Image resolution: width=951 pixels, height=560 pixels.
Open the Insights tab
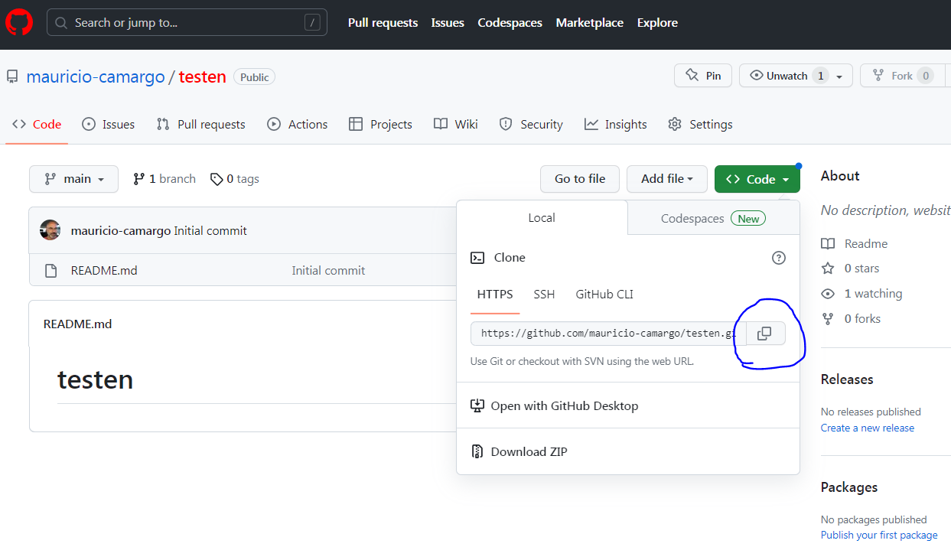point(615,124)
